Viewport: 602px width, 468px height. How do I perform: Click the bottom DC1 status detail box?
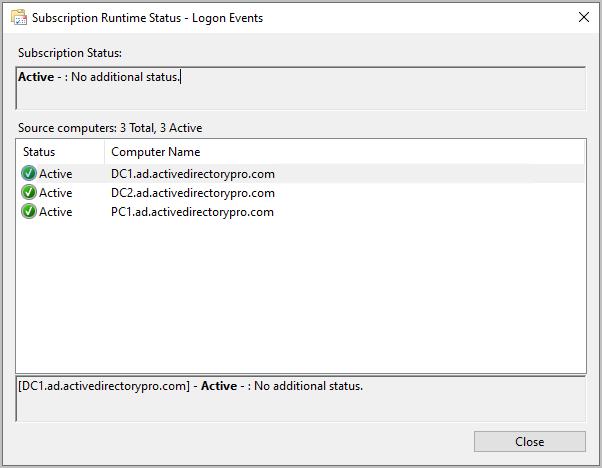300,398
